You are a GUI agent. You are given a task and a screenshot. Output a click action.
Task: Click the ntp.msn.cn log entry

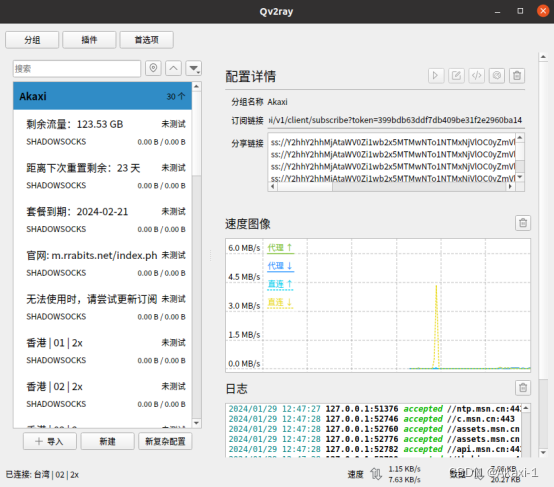pyautogui.click(x=374, y=409)
